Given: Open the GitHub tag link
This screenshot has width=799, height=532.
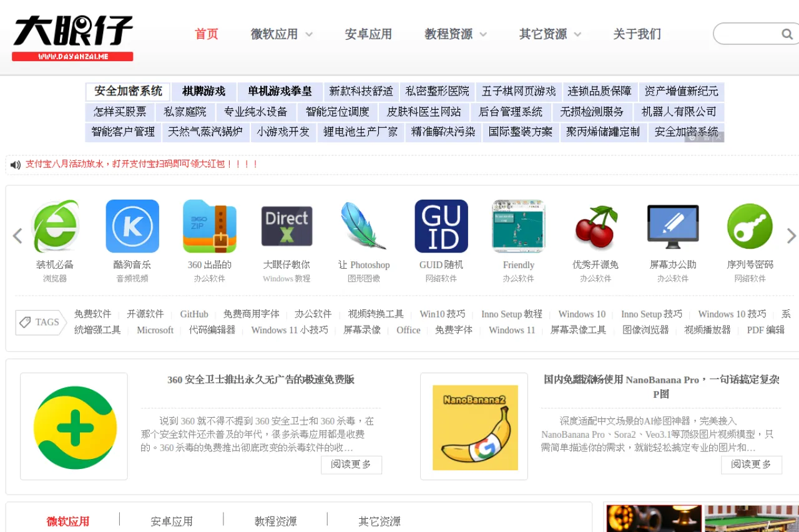Looking at the screenshot, I should (x=194, y=314).
